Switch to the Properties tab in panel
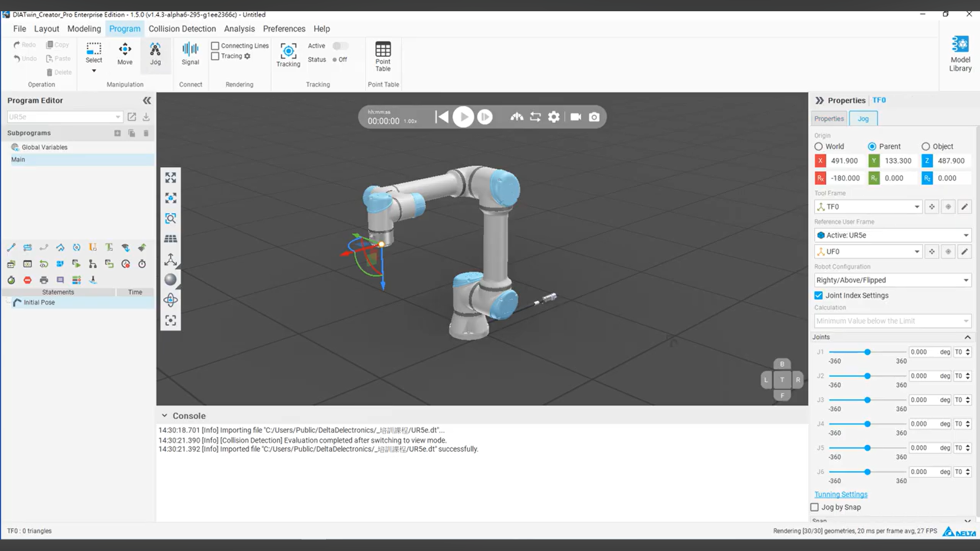The image size is (980, 551). tap(829, 118)
